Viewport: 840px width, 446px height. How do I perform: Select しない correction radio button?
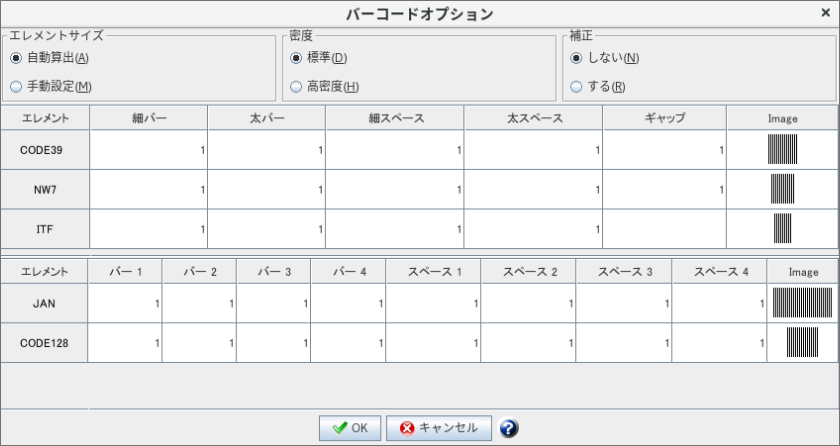point(576,58)
